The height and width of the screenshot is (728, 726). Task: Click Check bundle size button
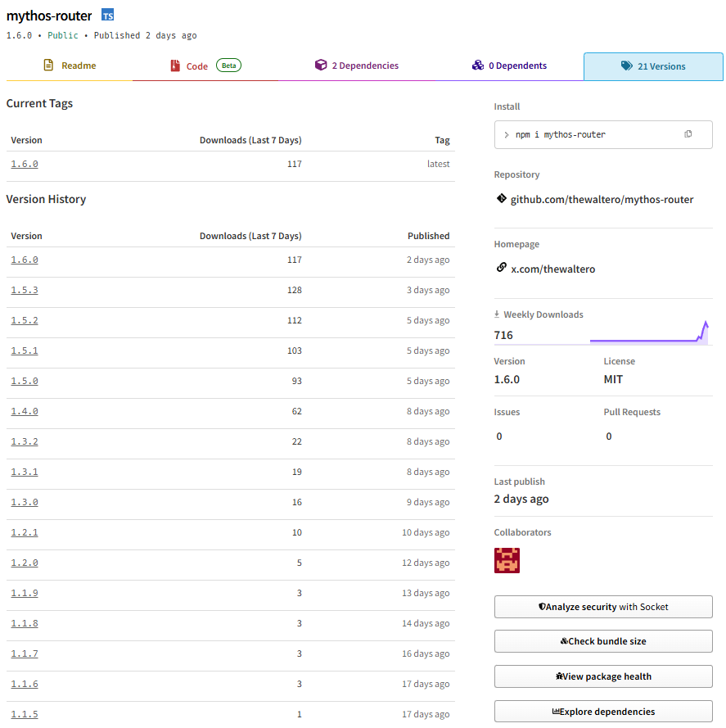(x=603, y=641)
